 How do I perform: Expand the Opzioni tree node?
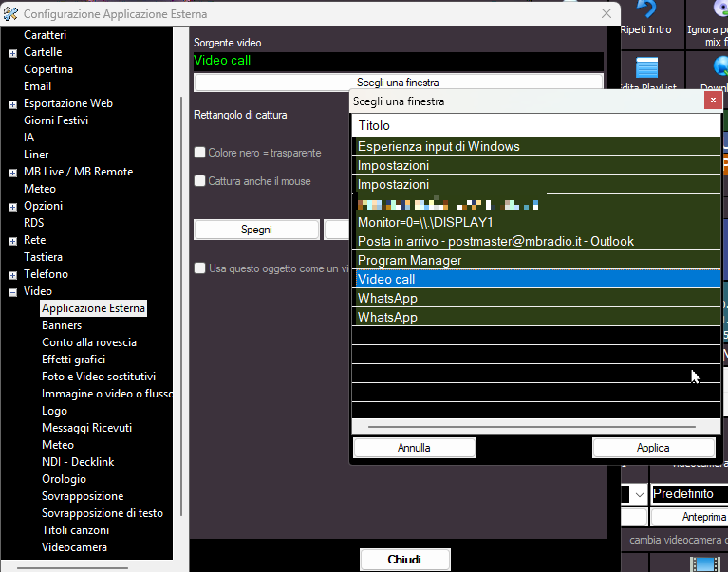tap(12, 207)
